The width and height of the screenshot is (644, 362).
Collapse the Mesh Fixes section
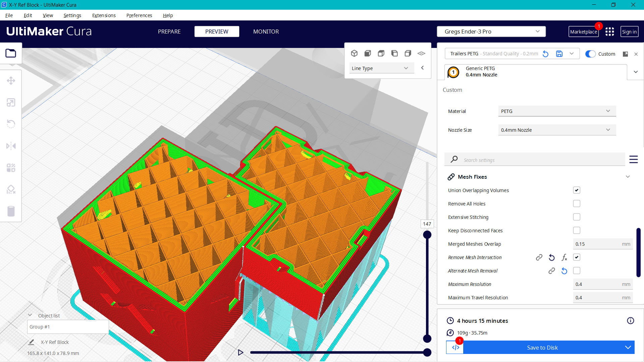(x=628, y=177)
